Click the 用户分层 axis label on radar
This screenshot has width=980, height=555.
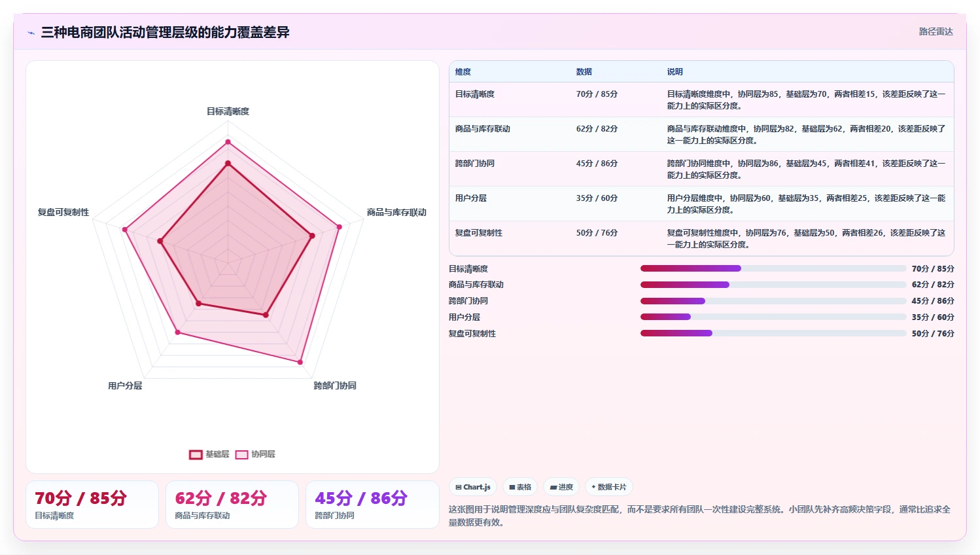(125, 385)
